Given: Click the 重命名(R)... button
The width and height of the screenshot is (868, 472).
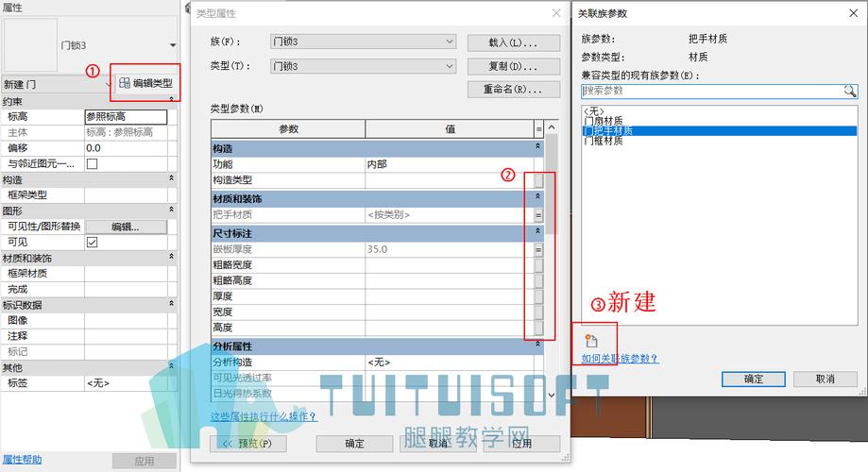Looking at the screenshot, I should click(514, 89).
